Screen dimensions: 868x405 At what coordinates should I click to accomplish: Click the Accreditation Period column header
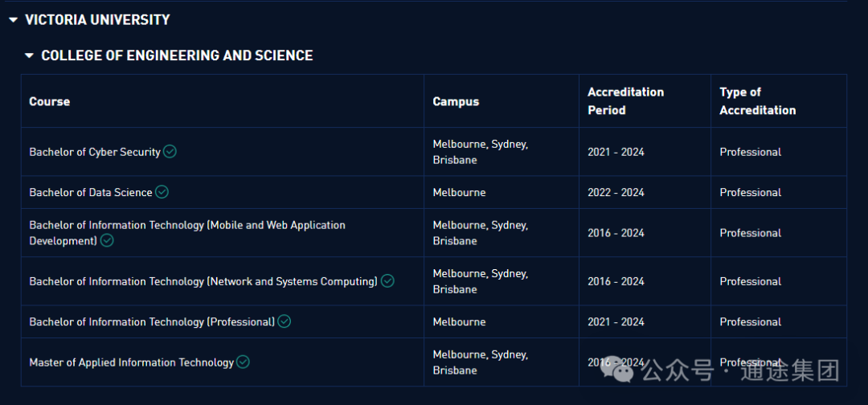pos(625,101)
